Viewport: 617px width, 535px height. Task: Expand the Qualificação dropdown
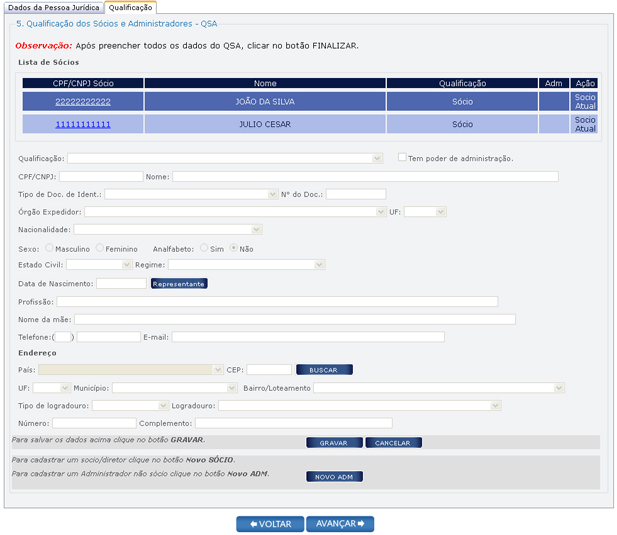click(225, 158)
